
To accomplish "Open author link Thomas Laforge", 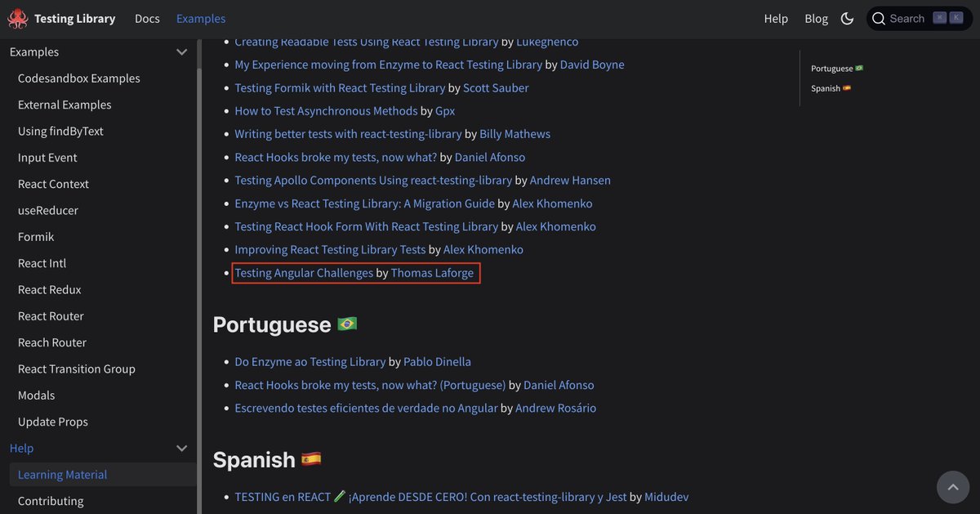I will click(432, 273).
